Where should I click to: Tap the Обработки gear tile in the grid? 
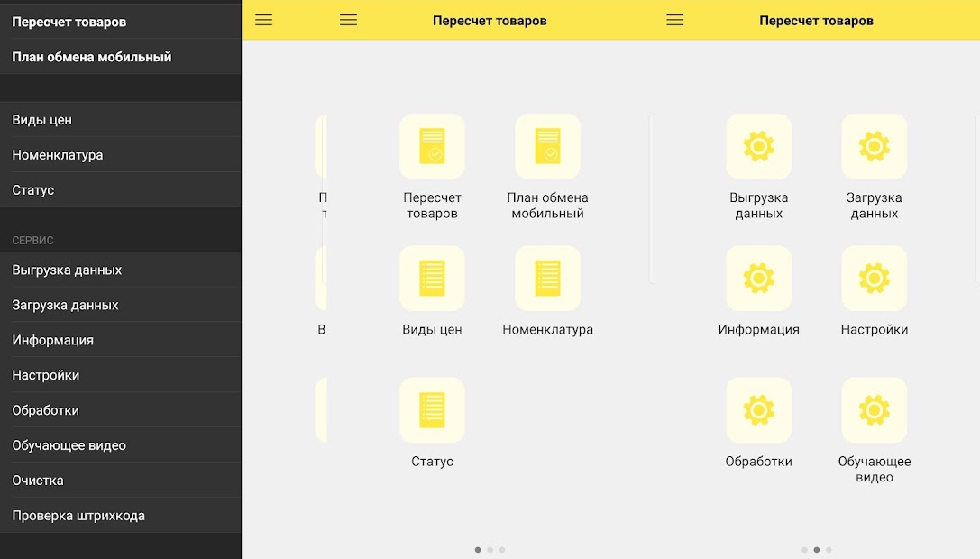pos(758,410)
